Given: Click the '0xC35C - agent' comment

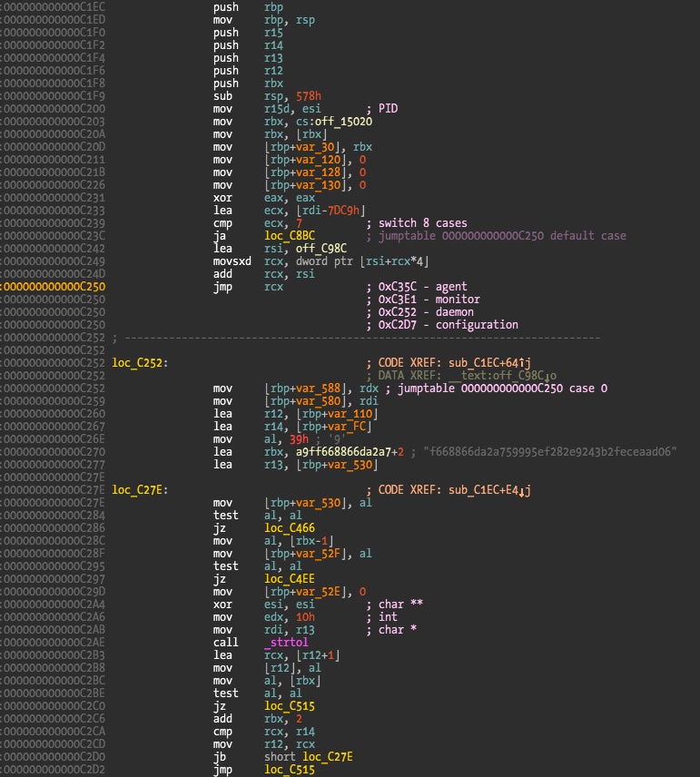Looking at the screenshot, I should point(416,287).
